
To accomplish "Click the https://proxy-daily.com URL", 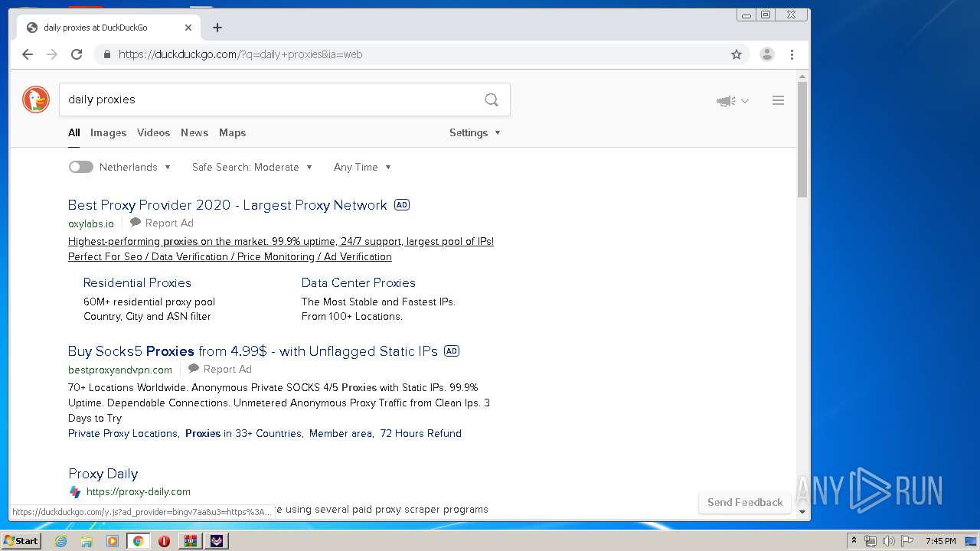I will point(139,492).
